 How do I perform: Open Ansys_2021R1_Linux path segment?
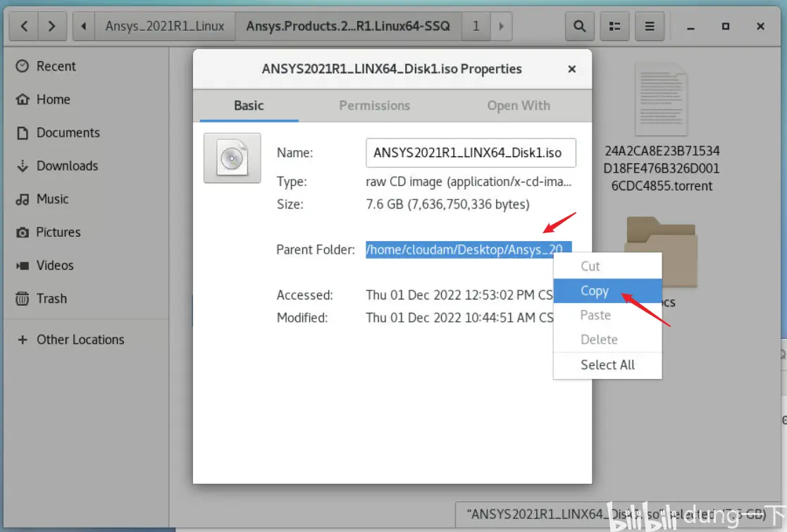165,26
